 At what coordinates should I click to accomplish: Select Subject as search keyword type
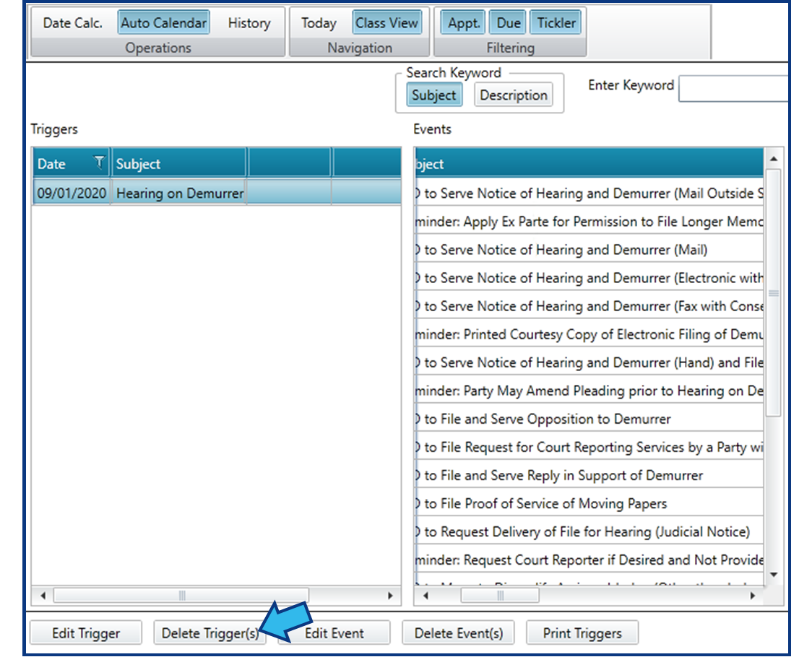pyautogui.click(x=434, y=95)
